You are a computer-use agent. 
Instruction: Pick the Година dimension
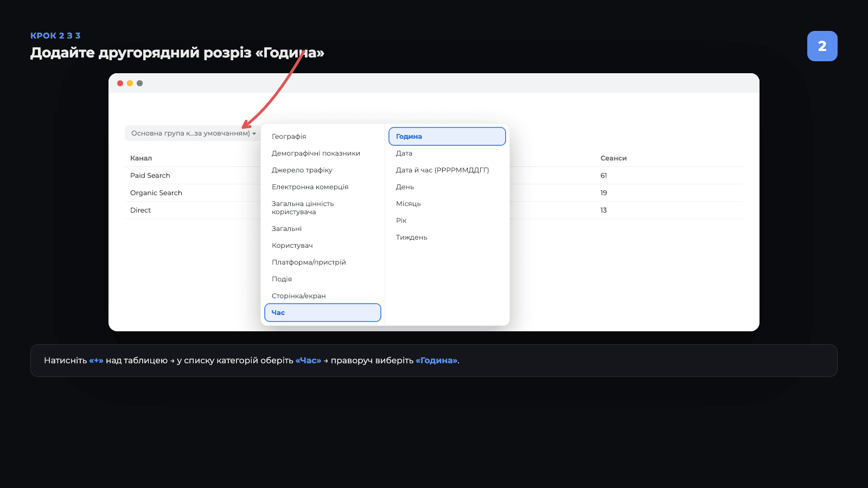click(447, 137)
